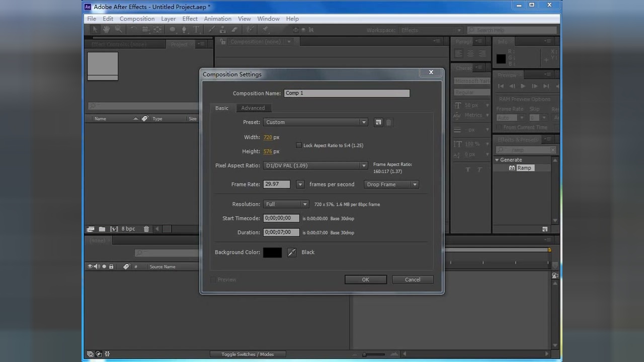This screenshot has height=362, width=644.
Task: Confirm the settings with OK
Action: tap(366, 280)
